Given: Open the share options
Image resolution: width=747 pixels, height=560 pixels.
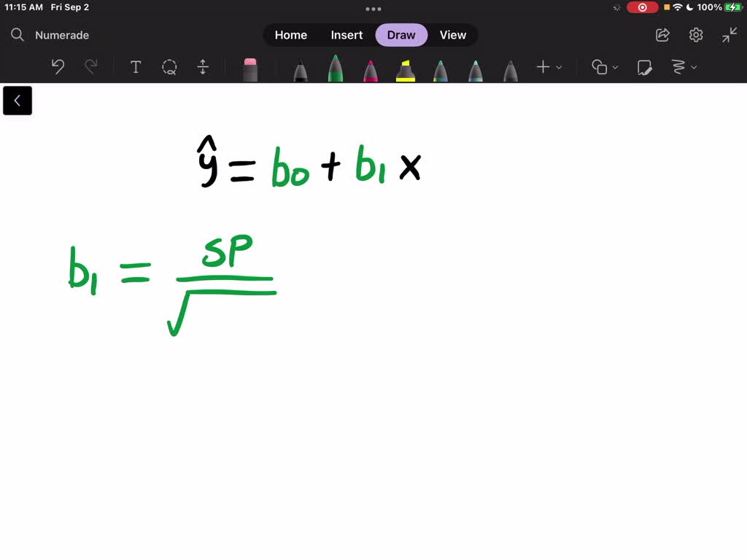Looking at the screenshot, I should (x=662, y=34).
